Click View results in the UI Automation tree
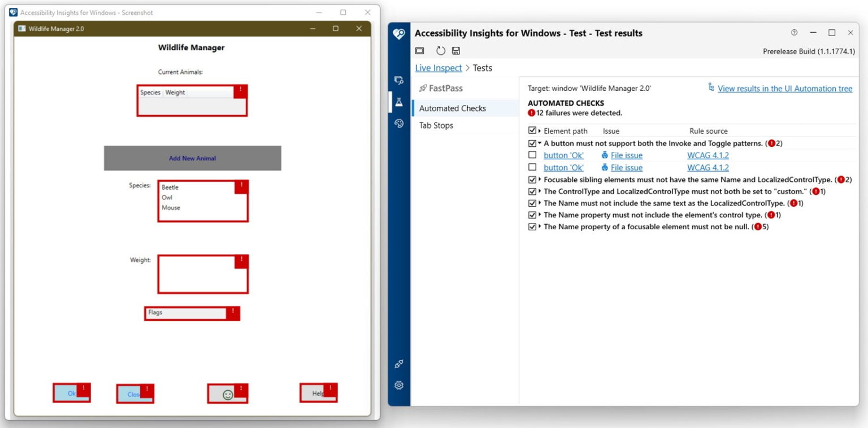This screenshot has width=868, height=428. coord(784,88)
